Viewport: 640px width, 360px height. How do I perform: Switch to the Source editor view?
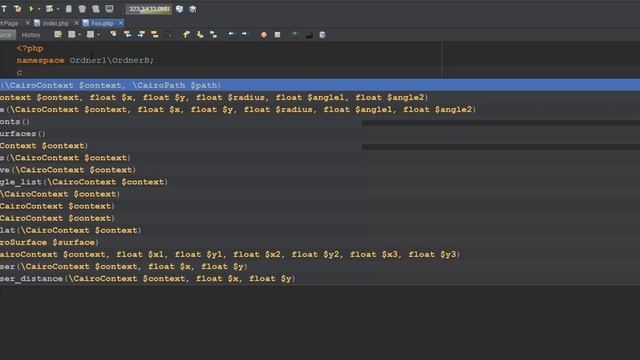7,35
